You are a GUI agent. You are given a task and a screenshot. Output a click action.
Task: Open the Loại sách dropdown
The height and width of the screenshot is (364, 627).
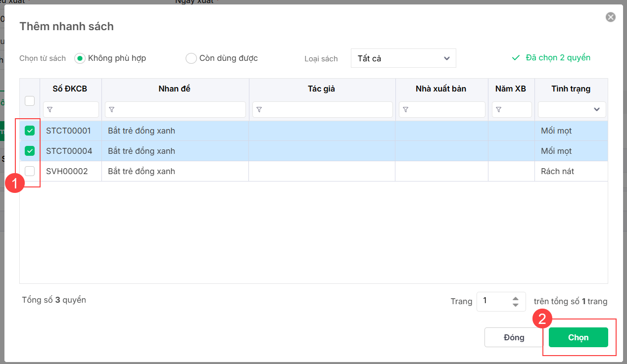pyautogui.click(x=403, y=58)
